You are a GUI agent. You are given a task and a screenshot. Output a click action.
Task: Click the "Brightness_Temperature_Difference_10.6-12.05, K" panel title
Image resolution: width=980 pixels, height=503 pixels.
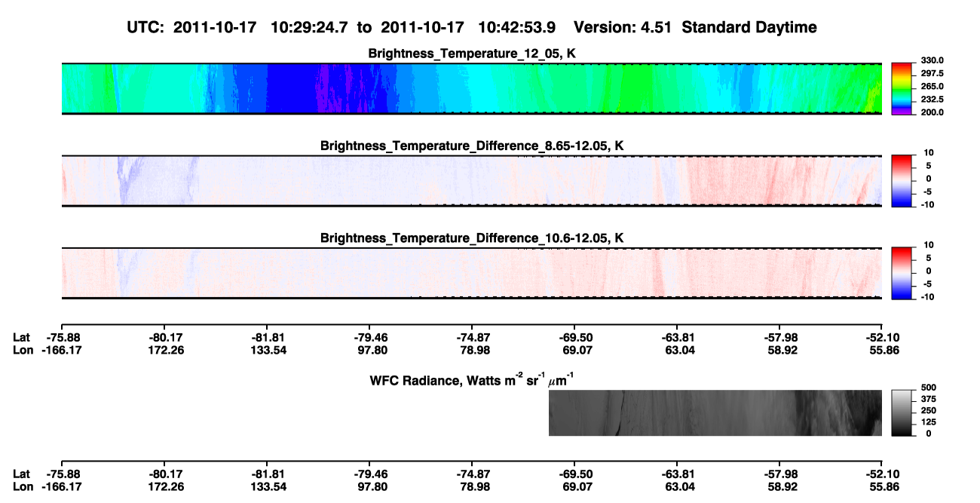pos(472,238)
